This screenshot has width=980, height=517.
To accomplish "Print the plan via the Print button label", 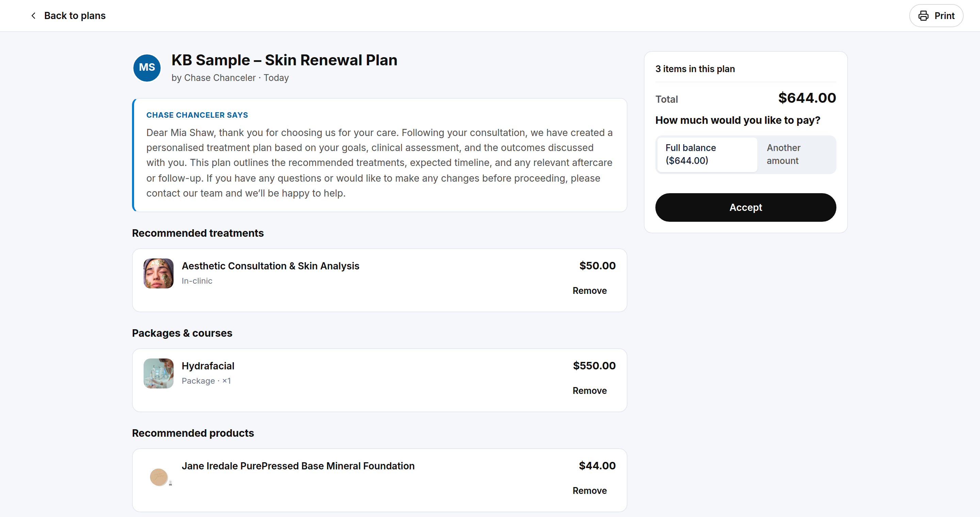I will click(x=944, y=16).
